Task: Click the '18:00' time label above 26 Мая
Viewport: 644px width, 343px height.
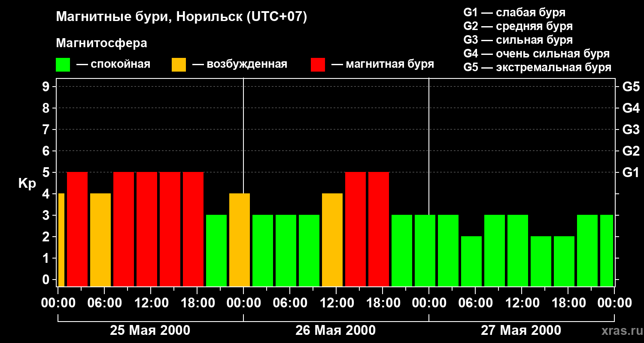Action: tap(383, 303)
